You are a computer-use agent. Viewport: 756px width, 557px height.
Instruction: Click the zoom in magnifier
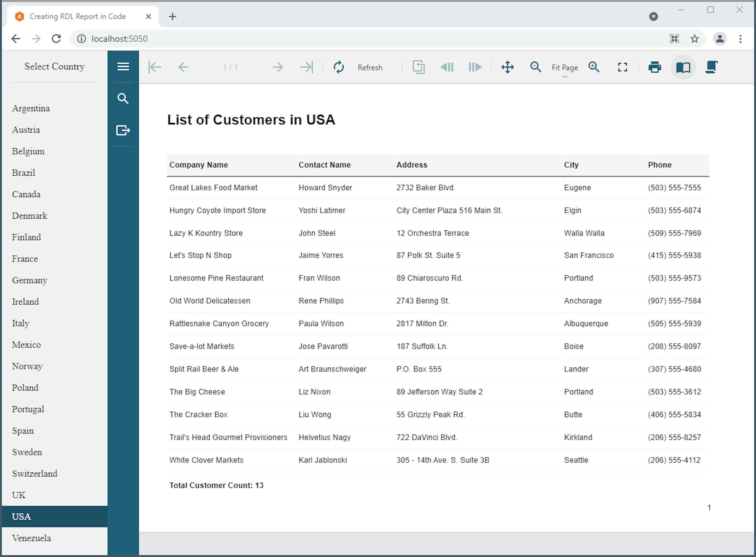pos(594,67)
